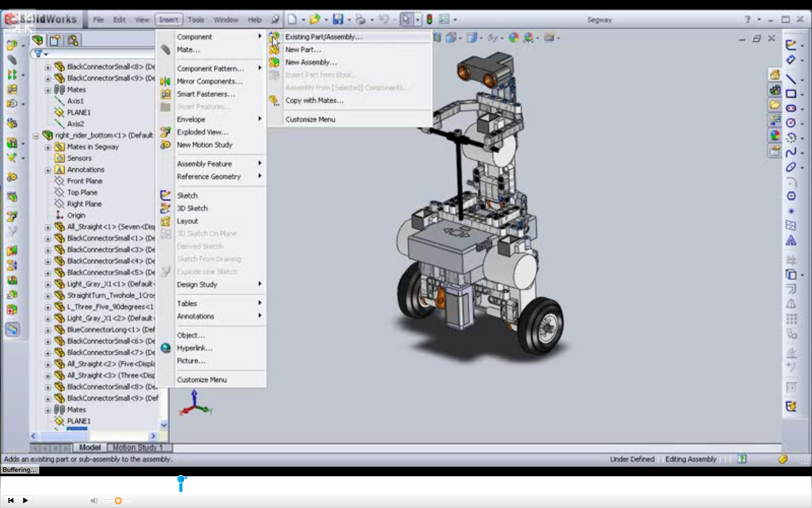Image resolution: width=812 pixels, height=508 pixels.
Task: Select Exploded View in the Insert menu
Action: coord(202,132)
